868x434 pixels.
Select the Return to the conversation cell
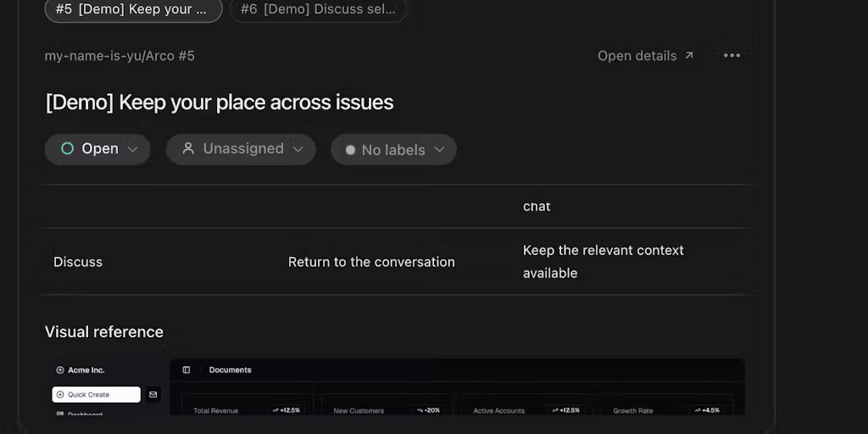point(371,262)
